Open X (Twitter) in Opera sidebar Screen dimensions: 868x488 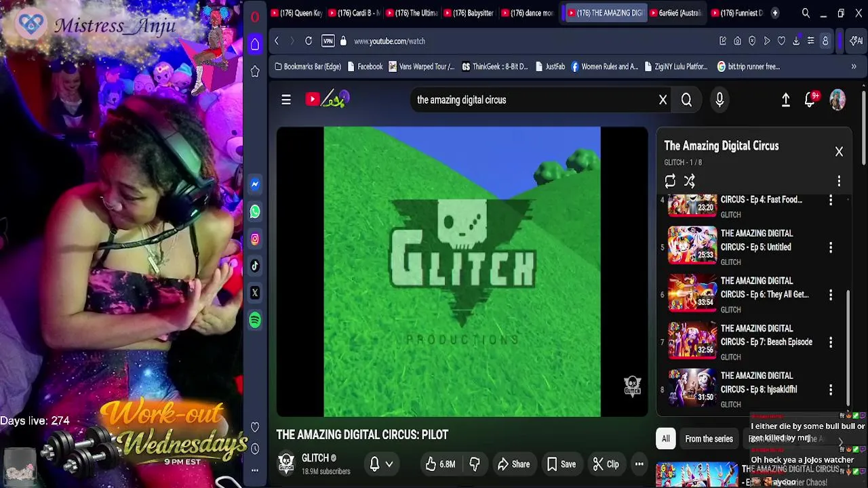pyautogui.click(x=255, y=293)
